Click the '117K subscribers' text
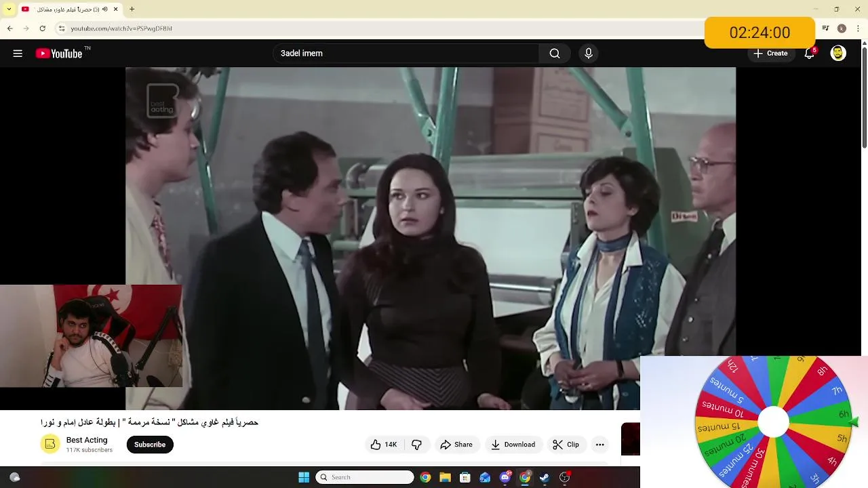Screen dimensions: 868x488 (x=90, y=450)
